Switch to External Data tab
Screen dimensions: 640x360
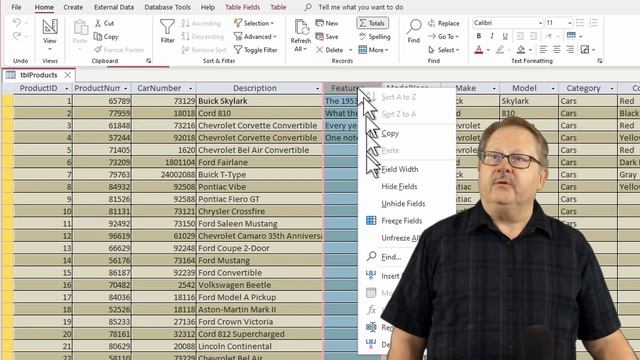click(x=114, y=7)
